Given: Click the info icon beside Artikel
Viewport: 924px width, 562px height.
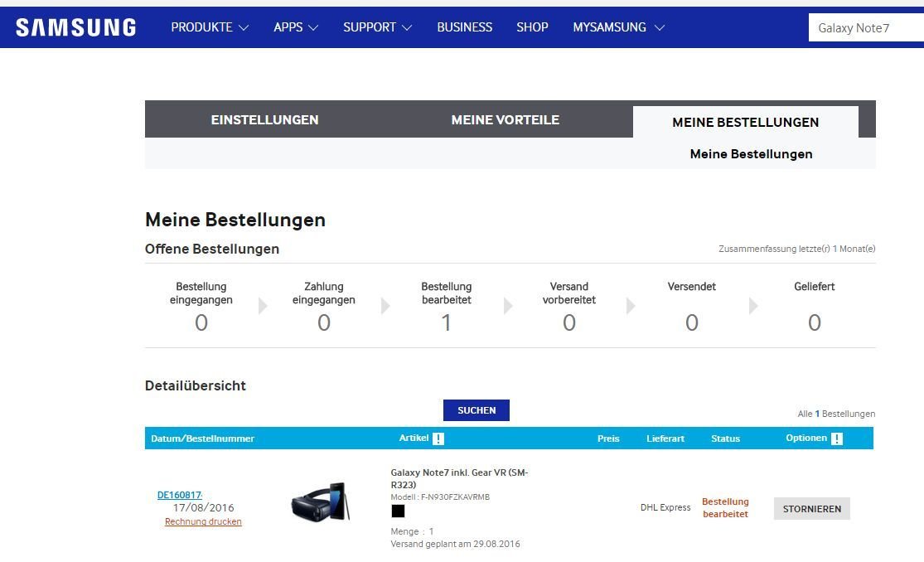Looking at the screenshot, I should tap(438, 438).
